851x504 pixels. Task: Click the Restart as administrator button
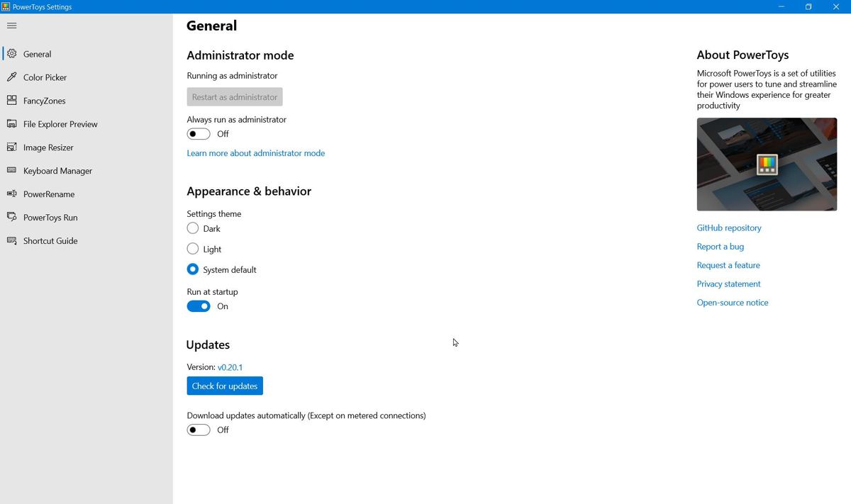tap(235, 97)
